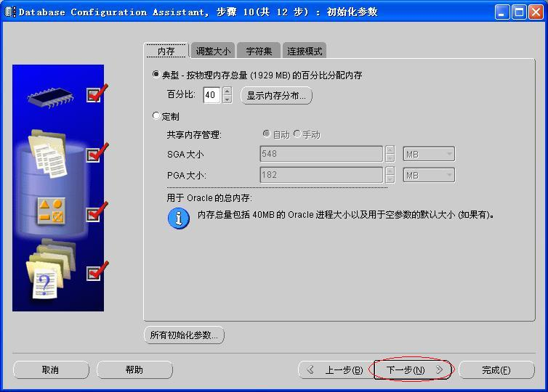The height and width of the screenshot is (392, 548).
Task: Switch to the 连接模式 tab
Action: (305, 51)
